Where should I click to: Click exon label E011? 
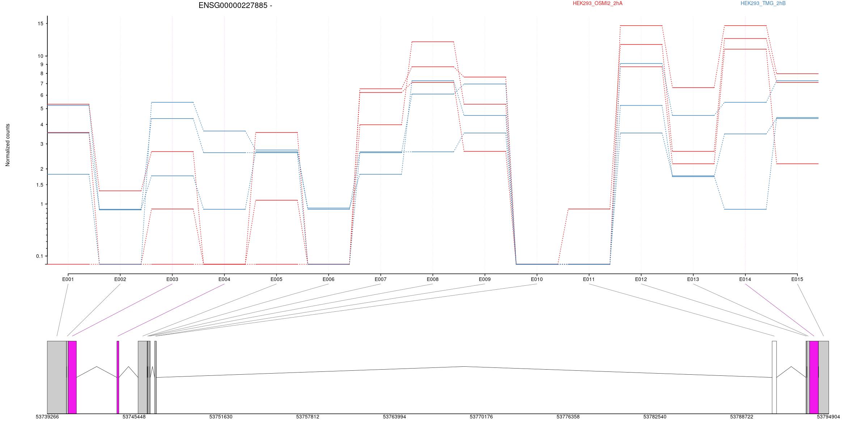[x=589, y=279]
